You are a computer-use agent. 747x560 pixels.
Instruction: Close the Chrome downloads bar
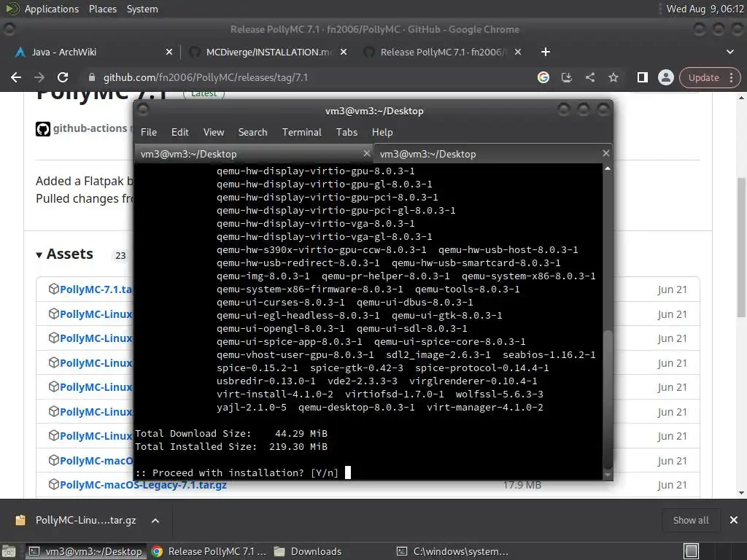tap(734, 520)
